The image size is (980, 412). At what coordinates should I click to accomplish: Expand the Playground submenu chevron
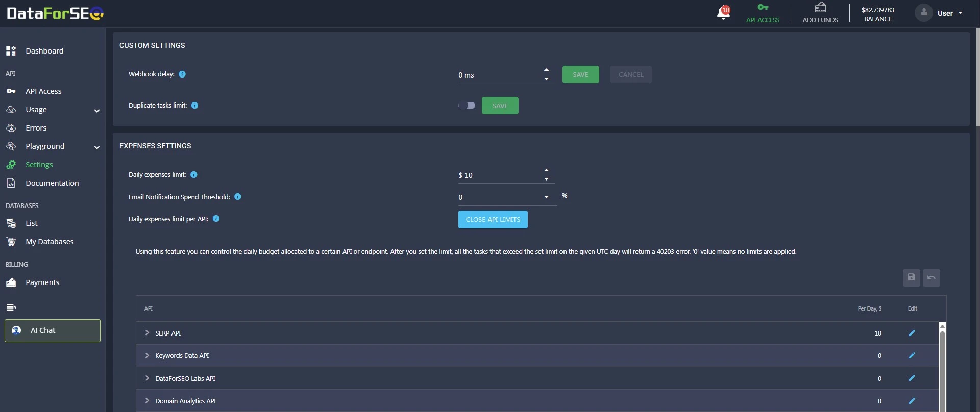pos(97,147)
